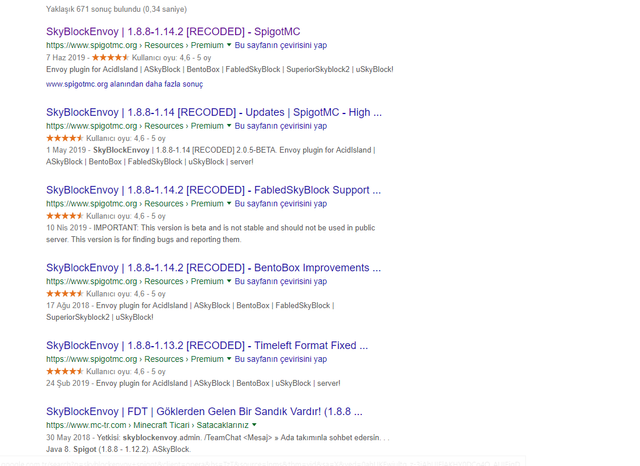Click 'Kullanıcı oyu: 4,6 - 5 oy' in first result
640x466 pixels.
171,58
